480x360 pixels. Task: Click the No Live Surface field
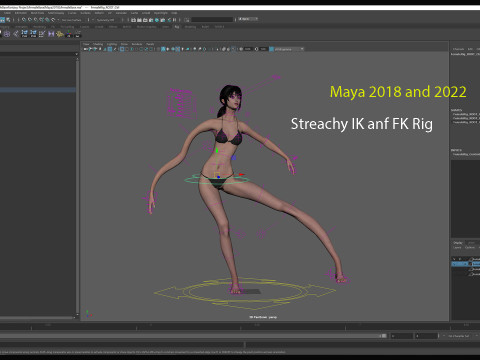[x=71, y=20]
